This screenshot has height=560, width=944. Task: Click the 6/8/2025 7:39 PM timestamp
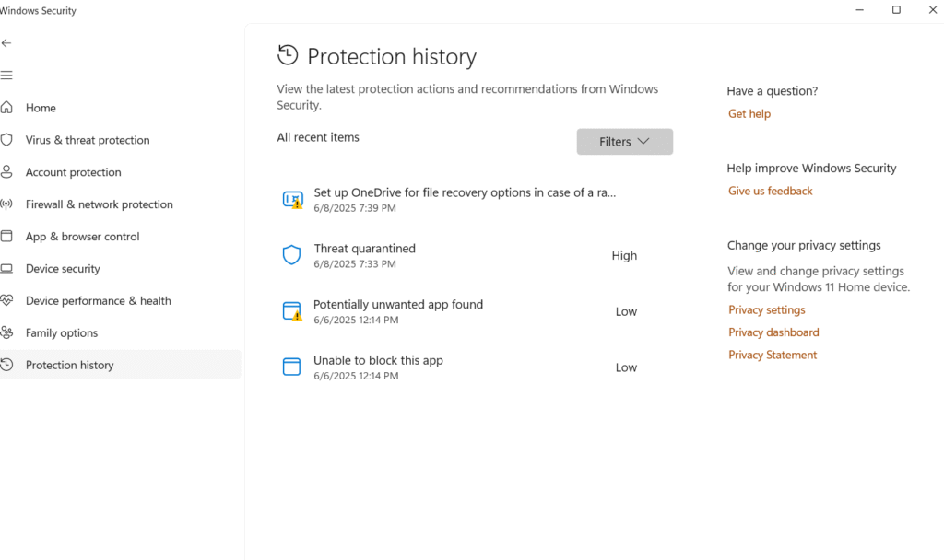click(x=355, y=208)
